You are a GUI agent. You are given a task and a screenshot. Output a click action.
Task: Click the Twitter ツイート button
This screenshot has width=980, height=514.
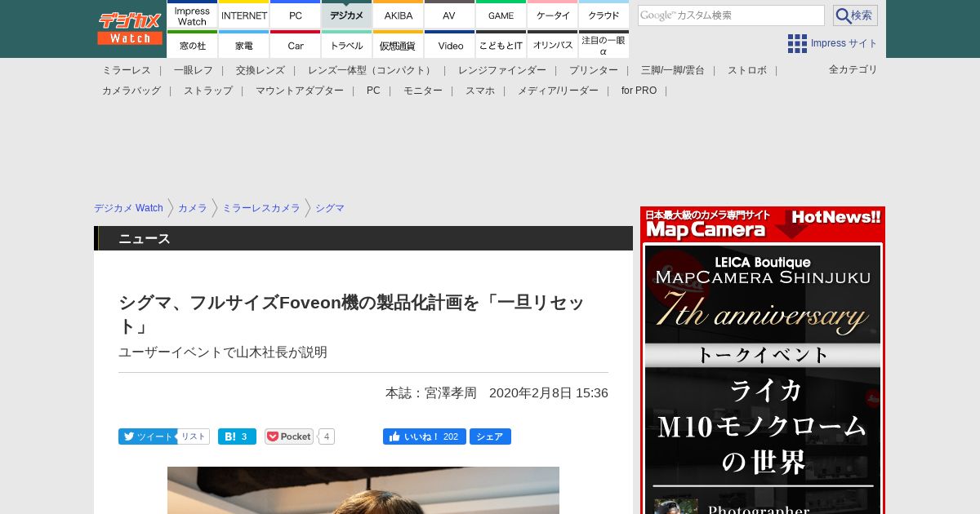[x=147, y=436]
